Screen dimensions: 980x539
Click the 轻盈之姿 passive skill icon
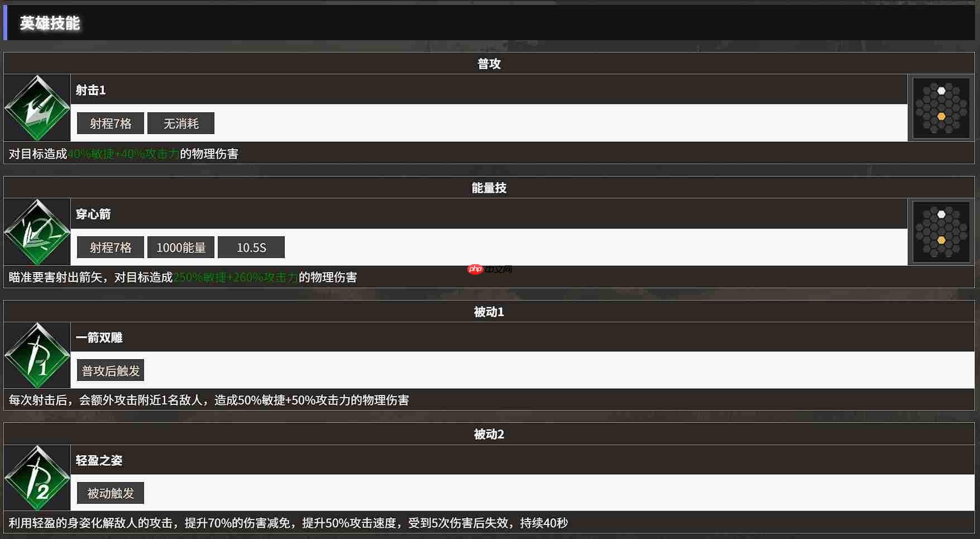[x=37, y=478]
